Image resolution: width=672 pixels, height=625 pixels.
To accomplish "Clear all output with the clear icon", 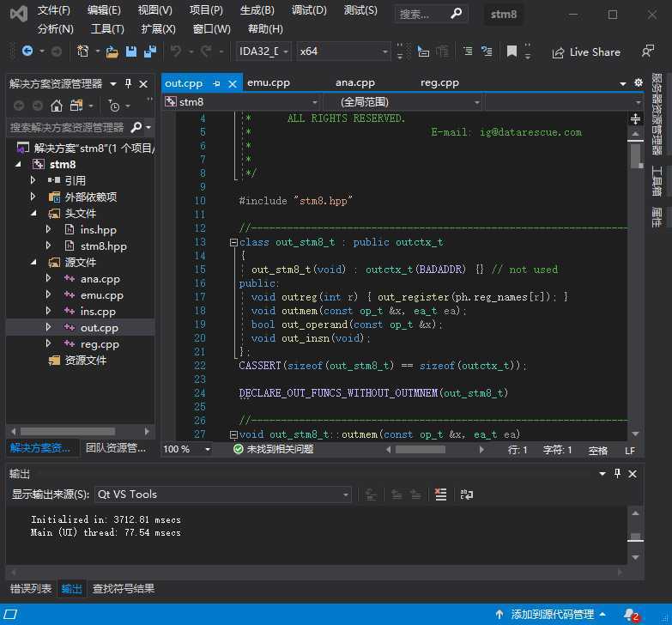I will pos(440,495).
